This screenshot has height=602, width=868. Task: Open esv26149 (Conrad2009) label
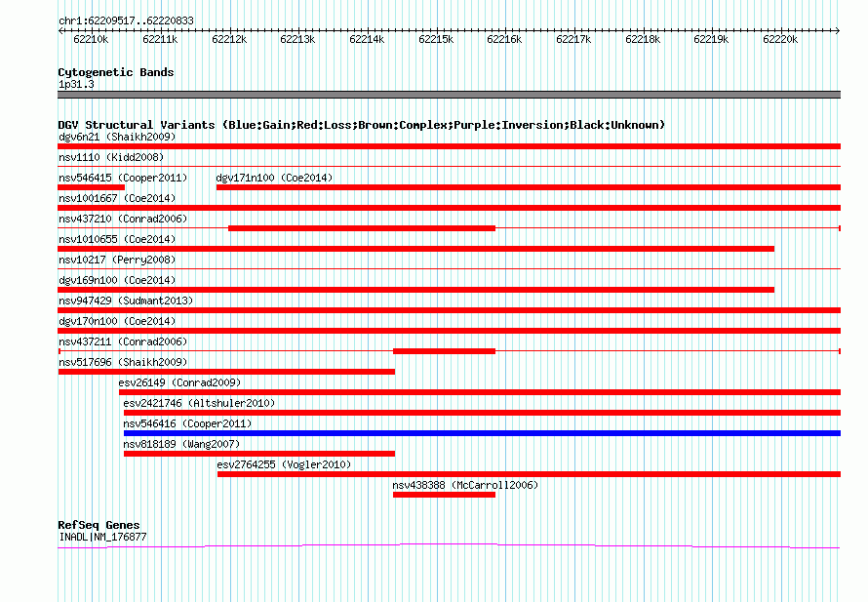pyautogui.click(x=179, y=382)
